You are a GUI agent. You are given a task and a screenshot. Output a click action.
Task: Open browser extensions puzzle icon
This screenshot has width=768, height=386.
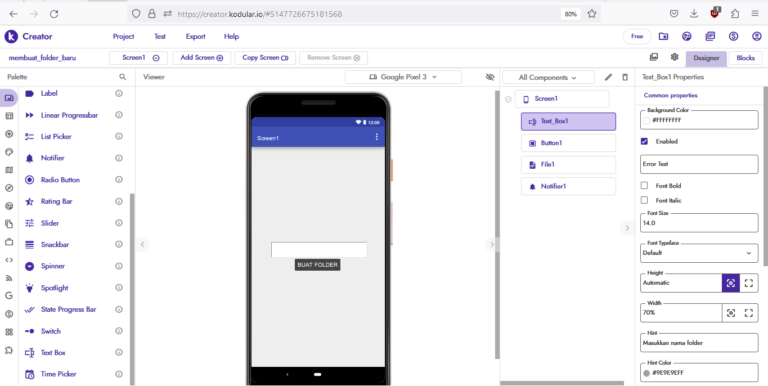click(735, 14)
